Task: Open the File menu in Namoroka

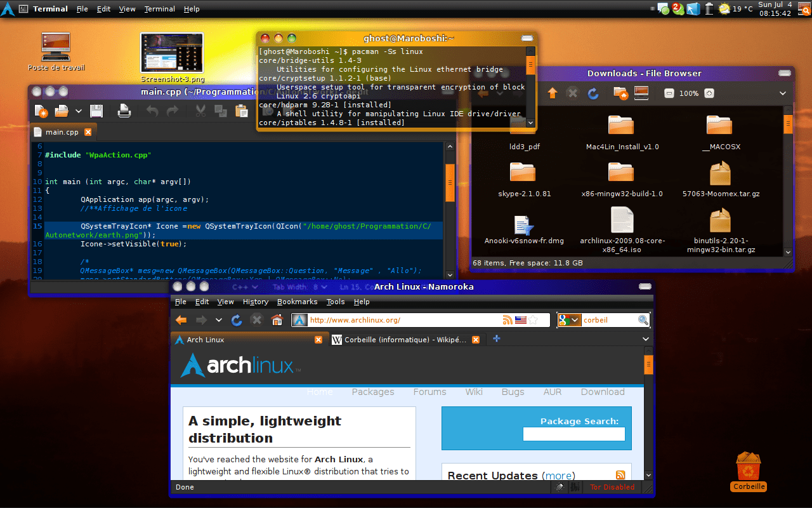Action: pos(181,302)
